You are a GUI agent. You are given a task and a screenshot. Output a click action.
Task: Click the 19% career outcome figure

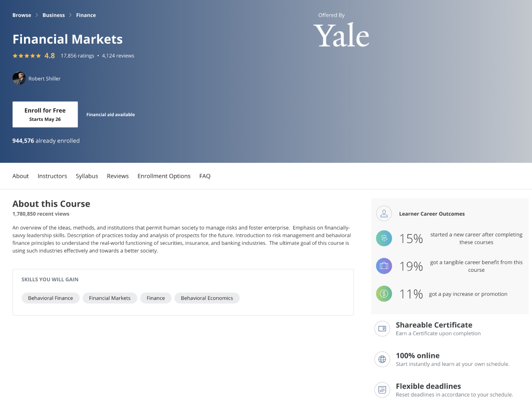pyautogui.click(x=411, y=266)
